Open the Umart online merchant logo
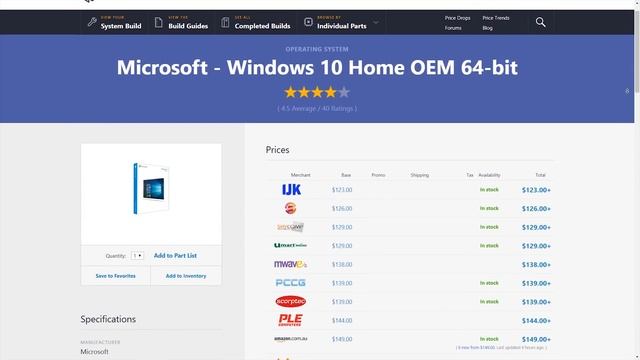This screenshot has width=640, height=360. pos(290,245)
